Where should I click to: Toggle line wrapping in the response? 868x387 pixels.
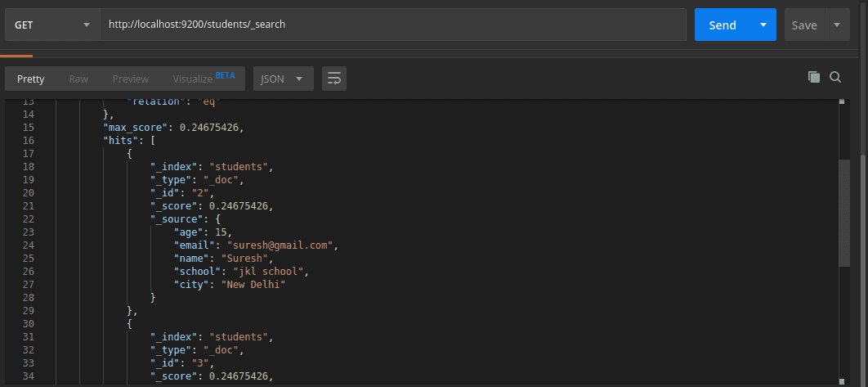point(333,79)
